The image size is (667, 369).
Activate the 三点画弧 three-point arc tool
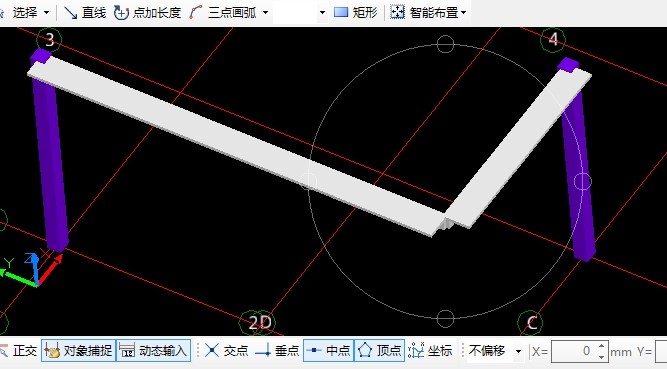pyautogui.click(x=223, y=13)
